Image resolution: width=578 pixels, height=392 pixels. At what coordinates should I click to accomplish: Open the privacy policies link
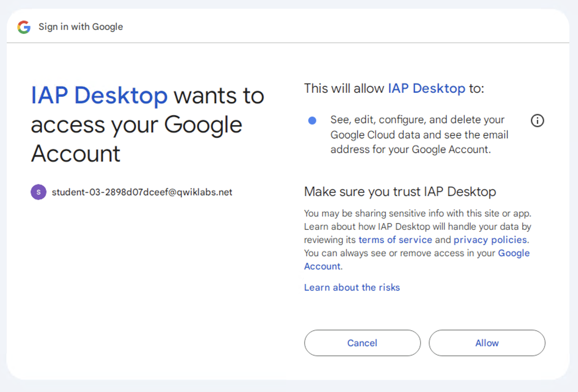click(x=490, y=240)
